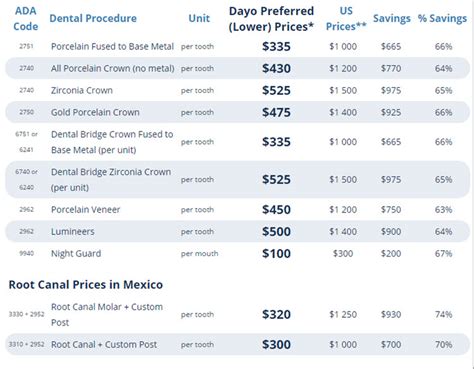Select the Lumineers procedure row
The height and width of the screenshot is (369, 474).
click(x=237, y=231)
